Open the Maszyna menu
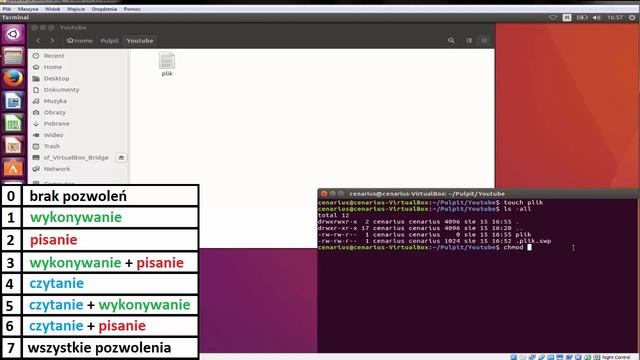Image resolution: width=640 pixels, height=360 pixels. click(28, 9)
